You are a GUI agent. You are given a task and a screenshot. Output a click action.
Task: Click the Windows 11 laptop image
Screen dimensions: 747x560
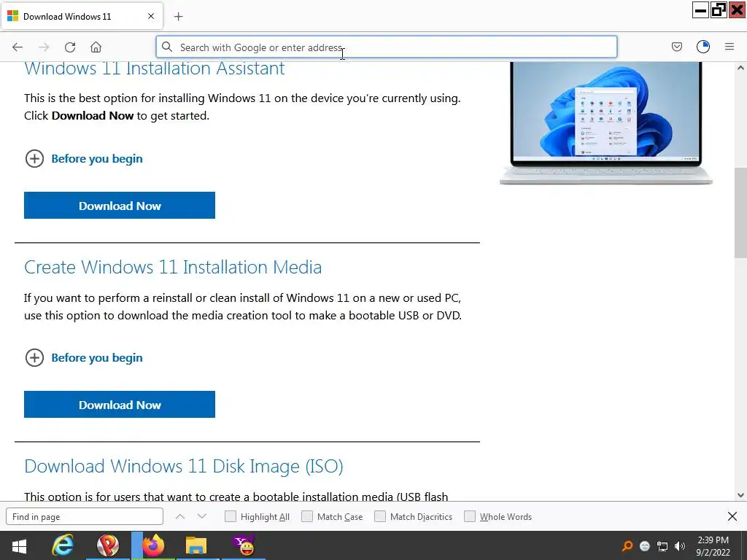click(606, 122)
